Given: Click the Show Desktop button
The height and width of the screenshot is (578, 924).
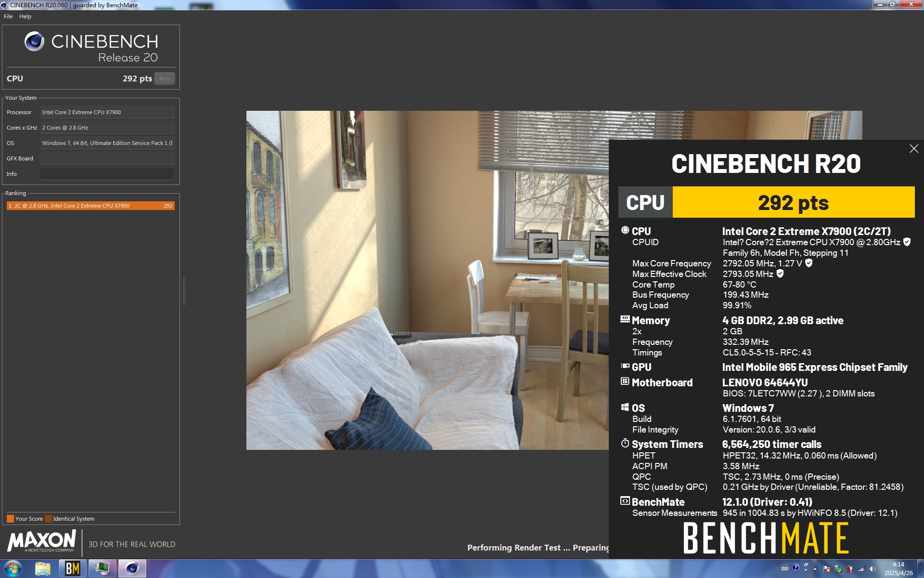Looking at the screenshot, I should click(x=921, y=569).
